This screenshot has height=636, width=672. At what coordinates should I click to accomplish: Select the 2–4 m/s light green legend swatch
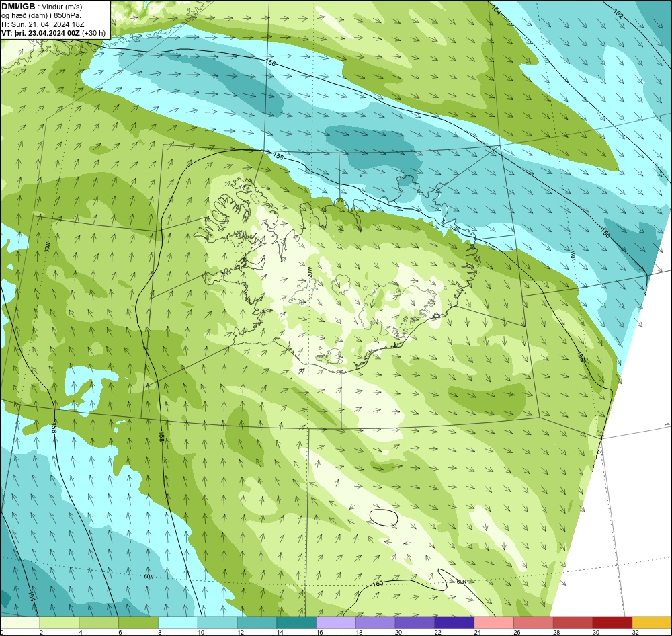pos(59,623)
